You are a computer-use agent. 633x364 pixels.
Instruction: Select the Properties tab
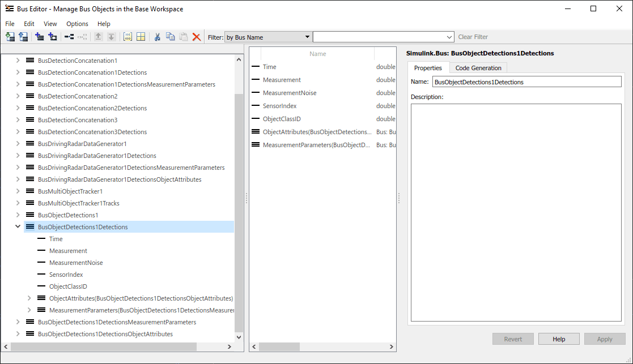[x=428, y=68]
